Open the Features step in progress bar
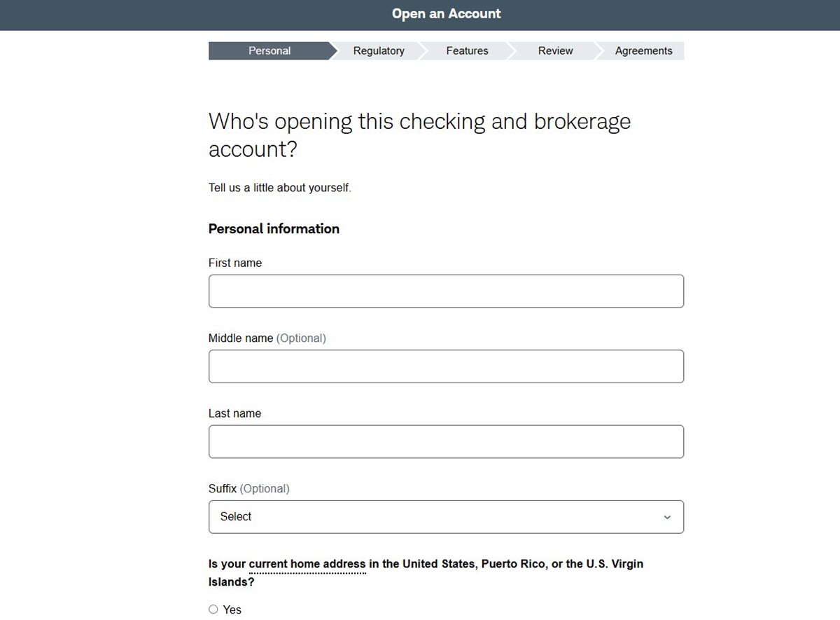 467,50
